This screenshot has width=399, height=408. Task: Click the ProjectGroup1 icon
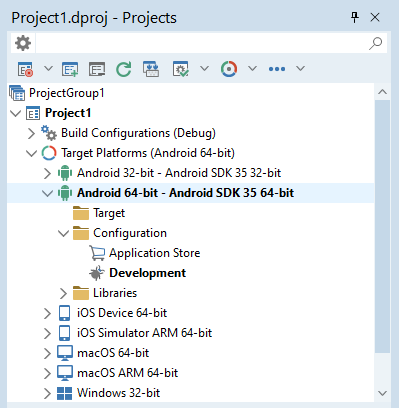17,93
